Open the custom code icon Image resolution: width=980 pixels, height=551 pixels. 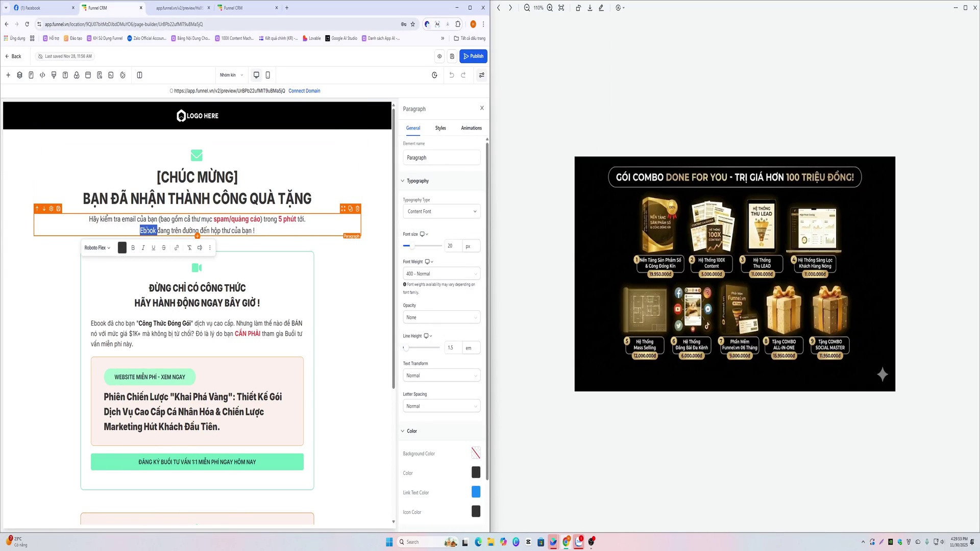[42, 75]
